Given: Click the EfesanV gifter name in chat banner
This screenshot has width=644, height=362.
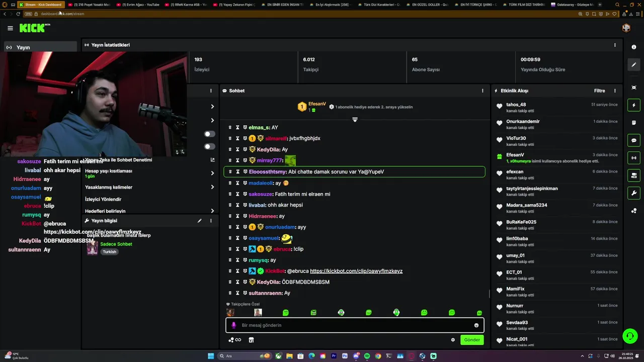Looking at the screenshot, I should [317, 104].
